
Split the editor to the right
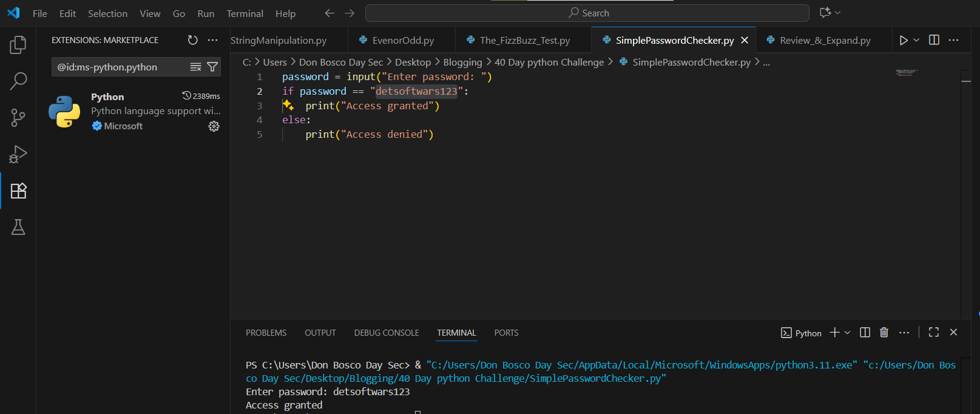coord(934,40)
